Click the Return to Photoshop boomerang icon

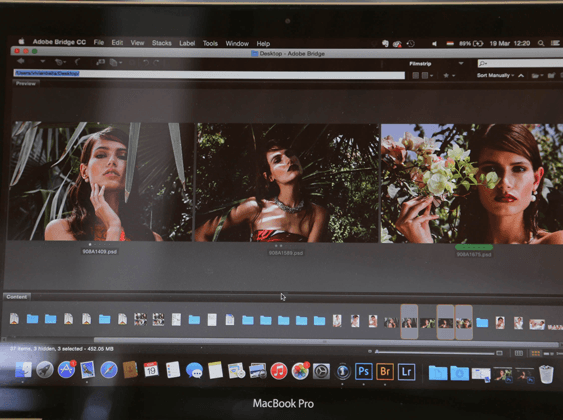tap(77, 62)
